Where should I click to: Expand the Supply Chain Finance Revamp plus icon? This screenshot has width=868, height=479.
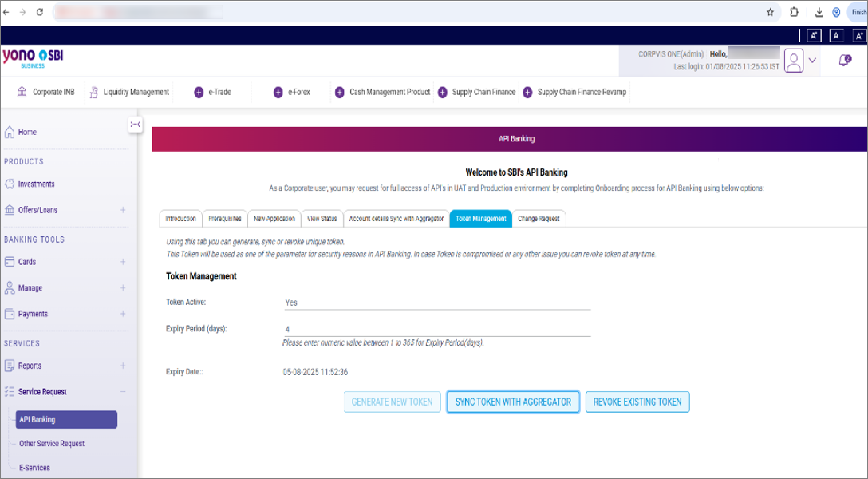tap(527, 93)
